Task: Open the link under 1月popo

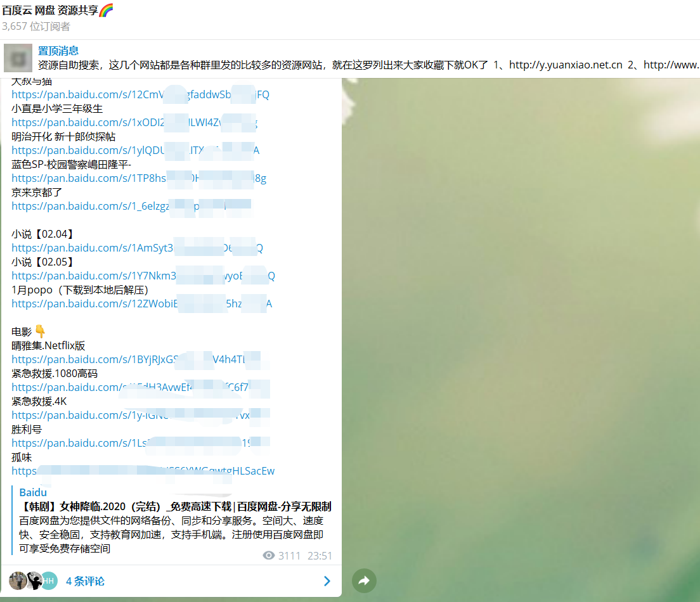Action: click(141, 304)
